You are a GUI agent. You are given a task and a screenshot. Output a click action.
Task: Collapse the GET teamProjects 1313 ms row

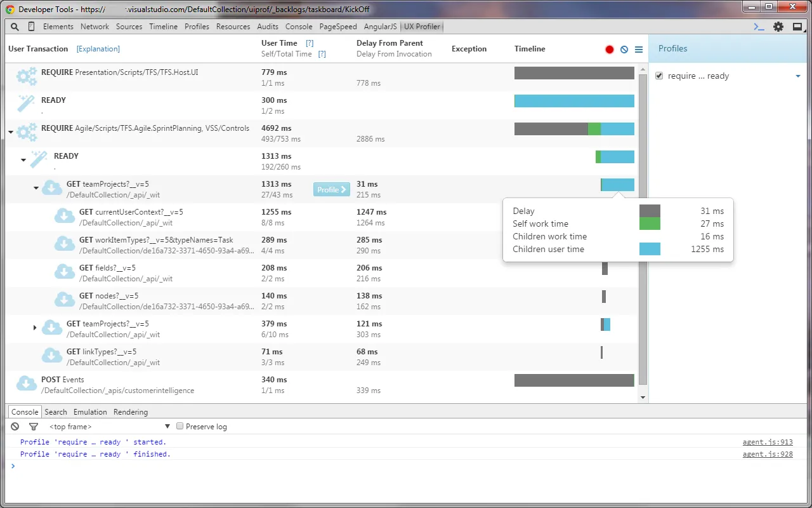pyautogui.click(x=36, y=188)
